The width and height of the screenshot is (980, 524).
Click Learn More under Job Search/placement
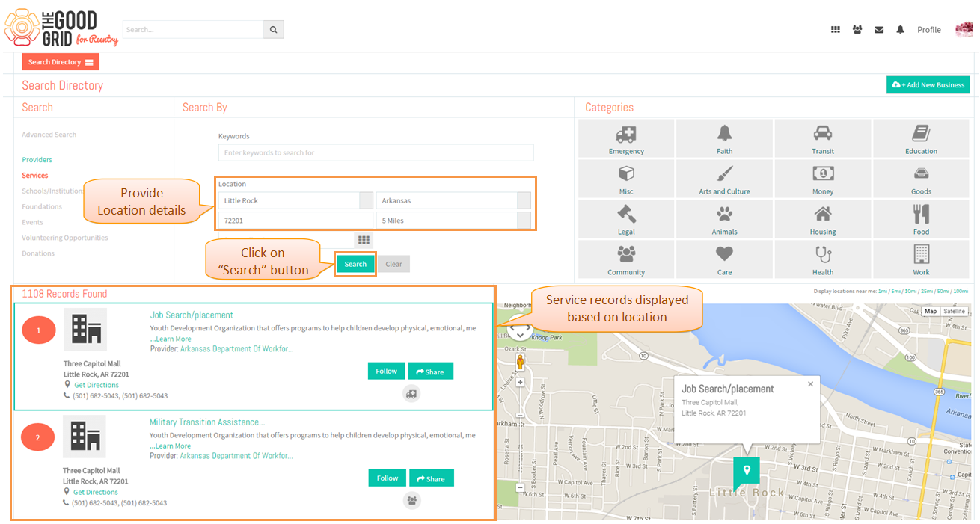(x=171, y=339)
